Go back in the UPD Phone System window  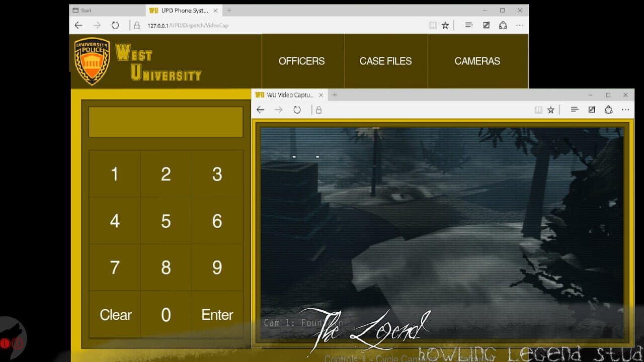[x=78, y=25]
